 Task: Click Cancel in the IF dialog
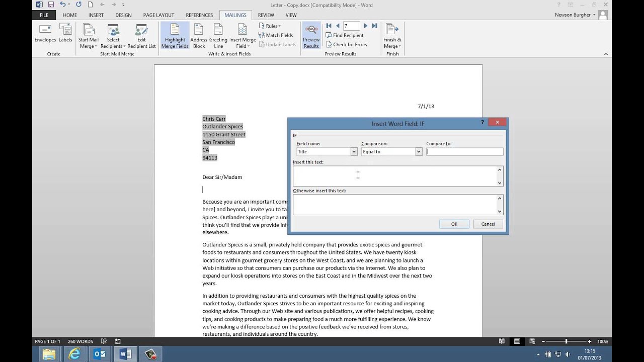point(488,224)
